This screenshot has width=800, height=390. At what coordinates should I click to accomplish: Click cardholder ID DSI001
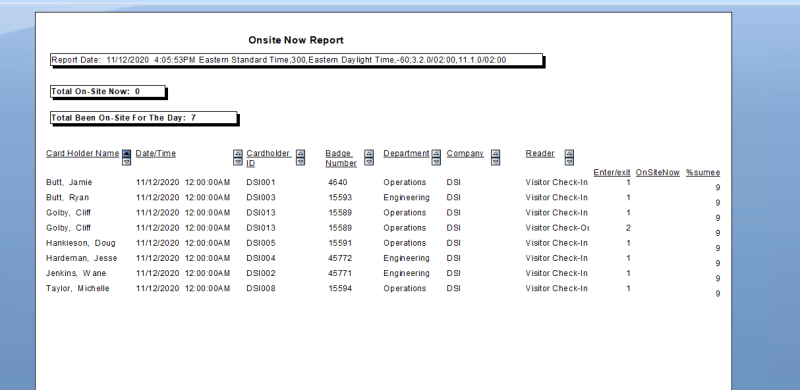[x=261, y=182]
